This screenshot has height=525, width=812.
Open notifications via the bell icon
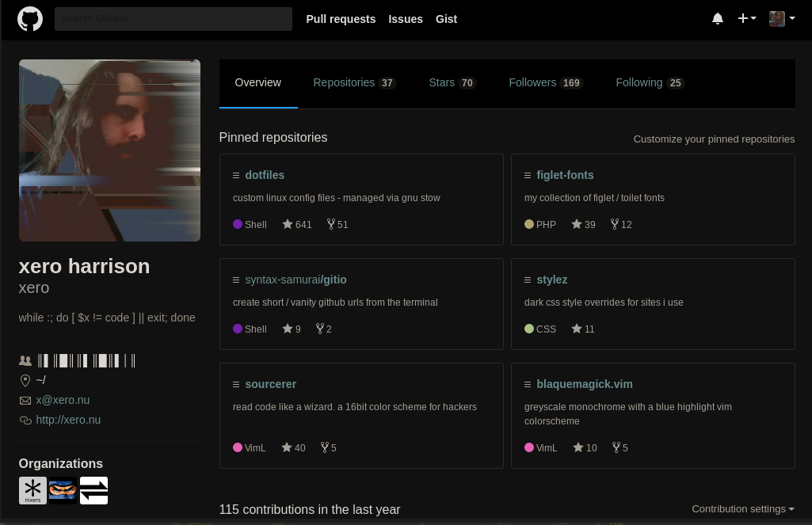(x=717, y=18)
